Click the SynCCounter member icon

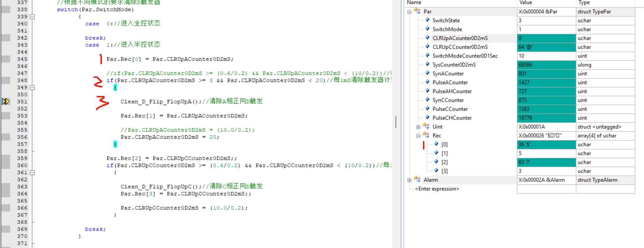[427, 99]
